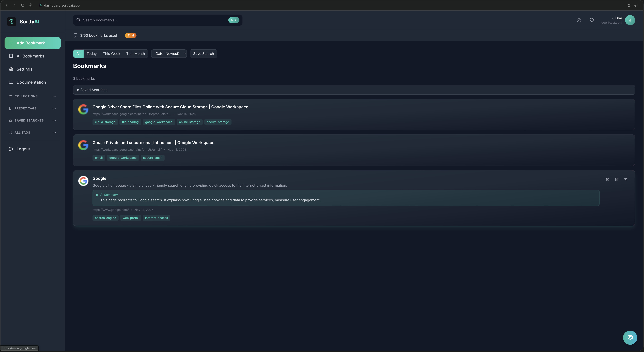Open Settings from the sidebar
This screenshot has width=644, height=352.
tap(24, 69)
